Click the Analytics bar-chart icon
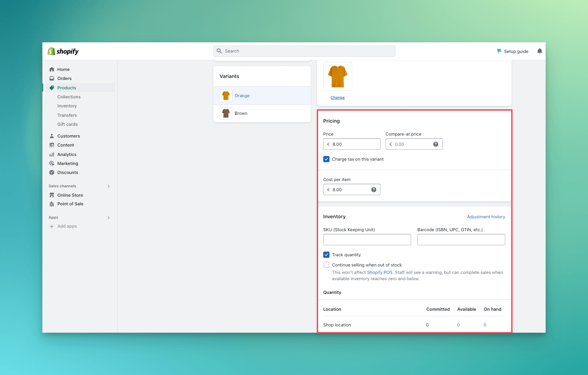The height and width of the screenshot is (375, 588). coord(52,154)
